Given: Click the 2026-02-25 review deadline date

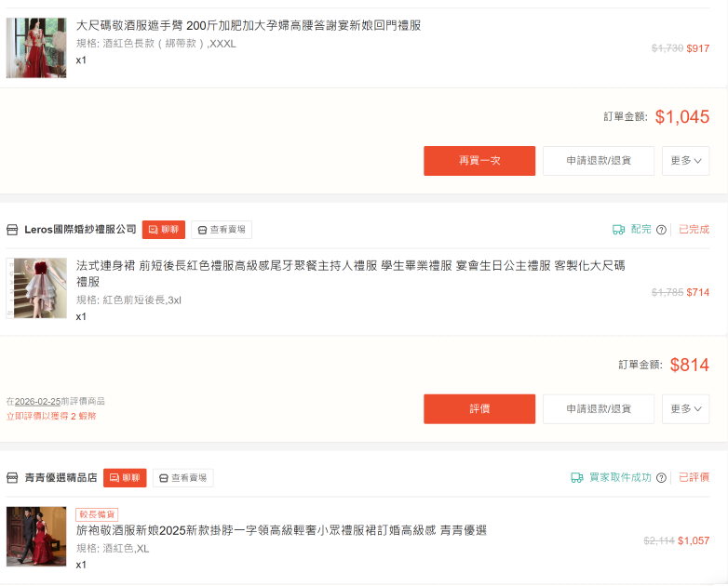Looking at the screenshot, I should [37, 401].
